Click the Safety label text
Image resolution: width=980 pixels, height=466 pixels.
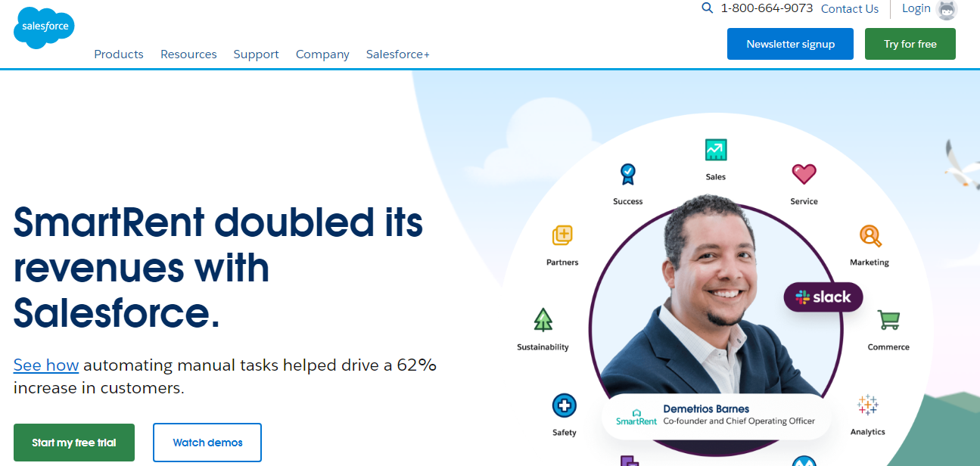pos(565,433)
